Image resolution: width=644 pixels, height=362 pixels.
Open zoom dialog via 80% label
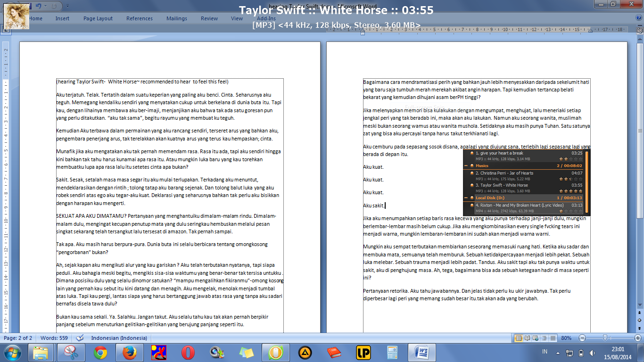pos(566,338)
